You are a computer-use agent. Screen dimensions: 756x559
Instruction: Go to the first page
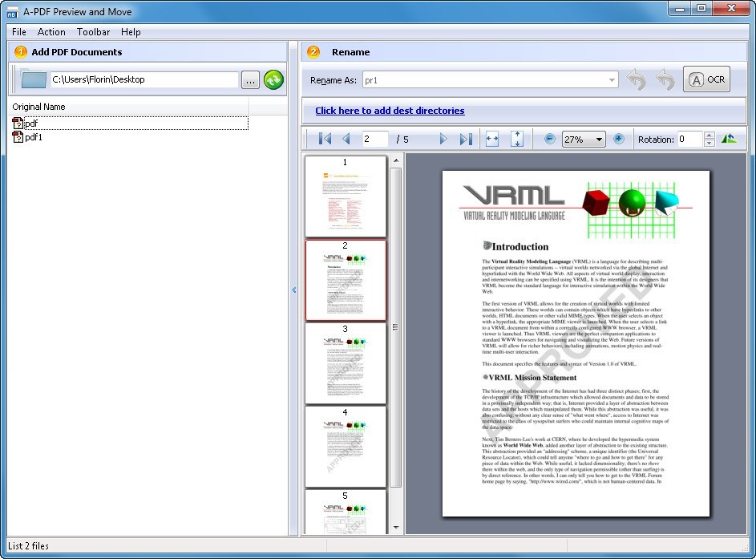point(324,139)
